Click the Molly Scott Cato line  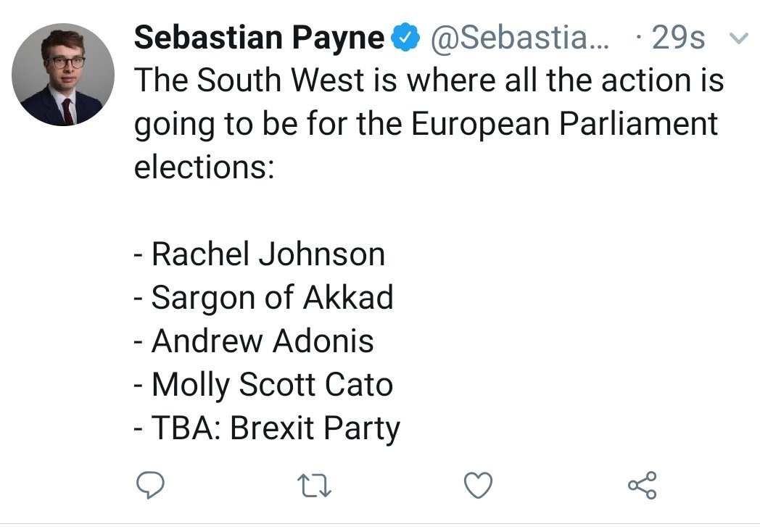point(264,384)
